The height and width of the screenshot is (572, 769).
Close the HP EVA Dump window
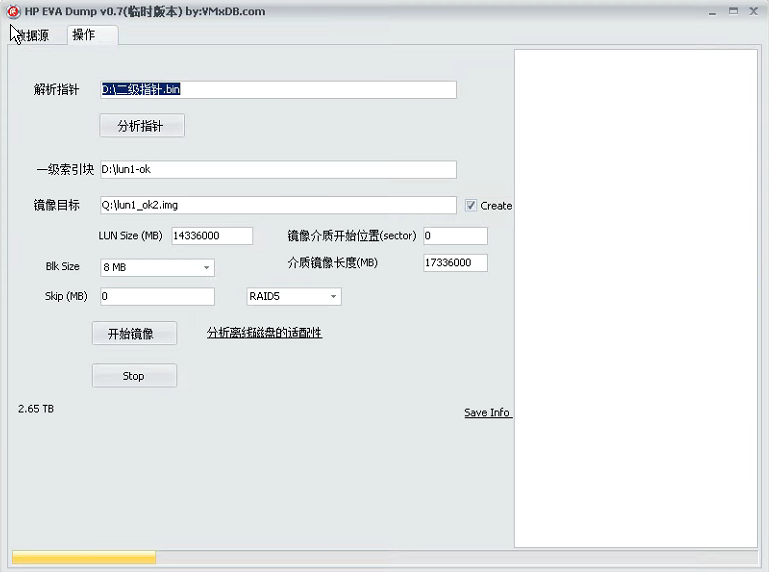754,11
